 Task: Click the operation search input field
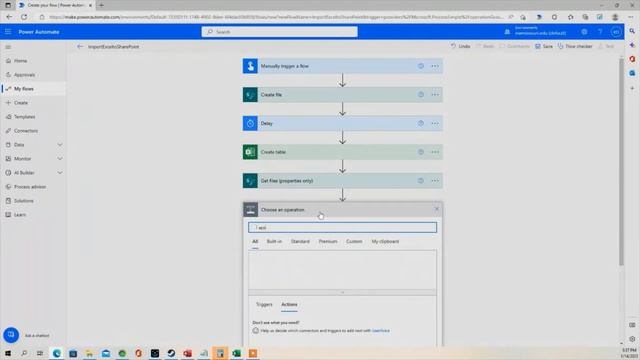coord(342,227)
